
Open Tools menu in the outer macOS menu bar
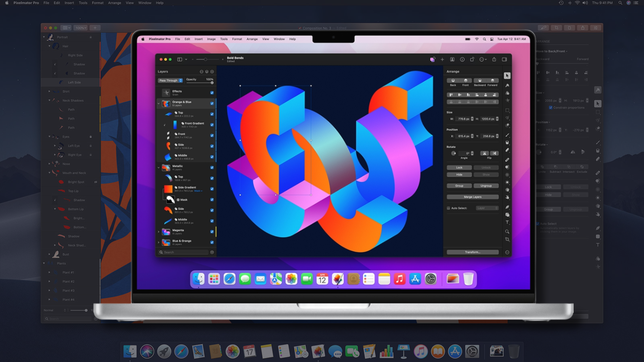pyautogui.click(x=83, y=3)
